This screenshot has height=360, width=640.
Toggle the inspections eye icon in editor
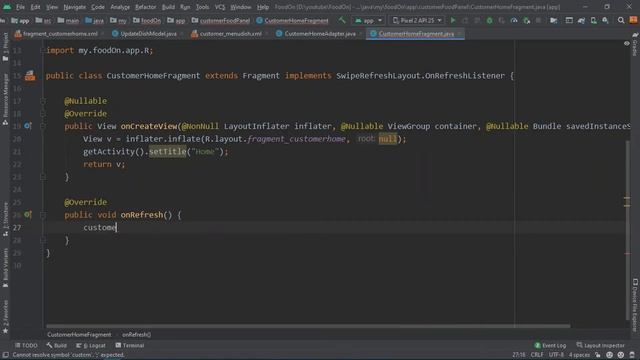click(x=627, y=43)
